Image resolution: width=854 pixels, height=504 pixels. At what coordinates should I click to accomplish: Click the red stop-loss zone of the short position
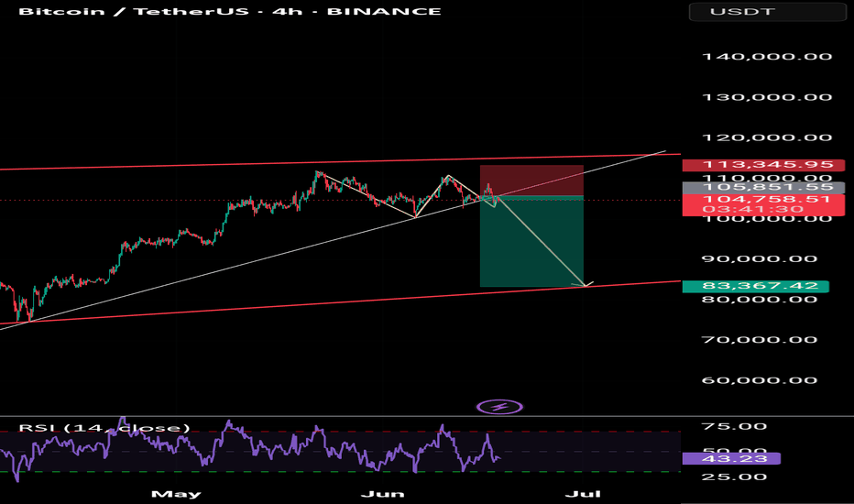tap(531, 181)
